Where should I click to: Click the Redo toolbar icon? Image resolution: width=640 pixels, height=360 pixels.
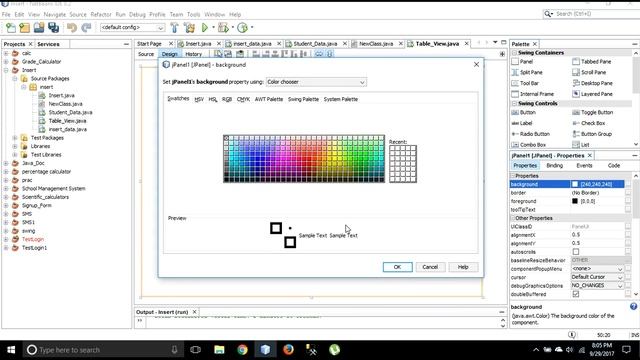pos(86,28)
